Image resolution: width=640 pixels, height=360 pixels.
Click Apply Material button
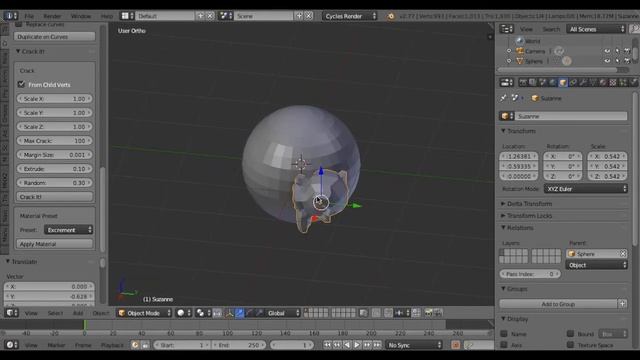[x=55, y=244]
